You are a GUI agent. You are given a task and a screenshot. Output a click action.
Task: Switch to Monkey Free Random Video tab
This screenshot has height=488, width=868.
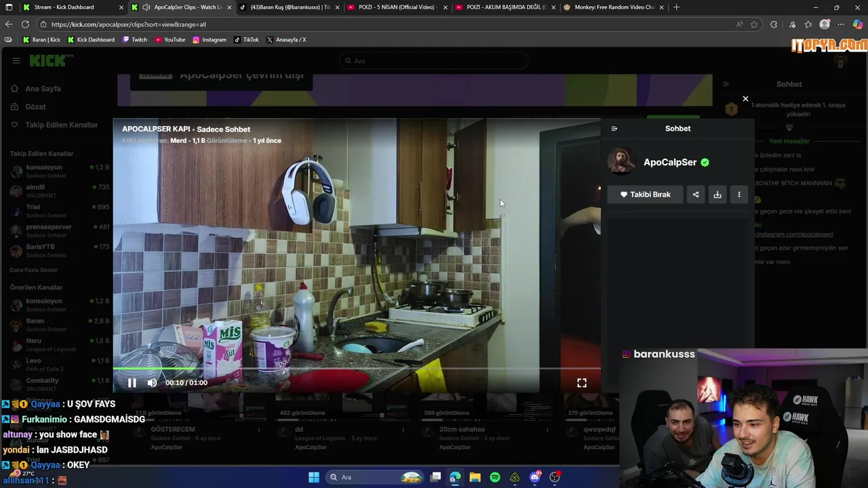click(x=614, y=7)
